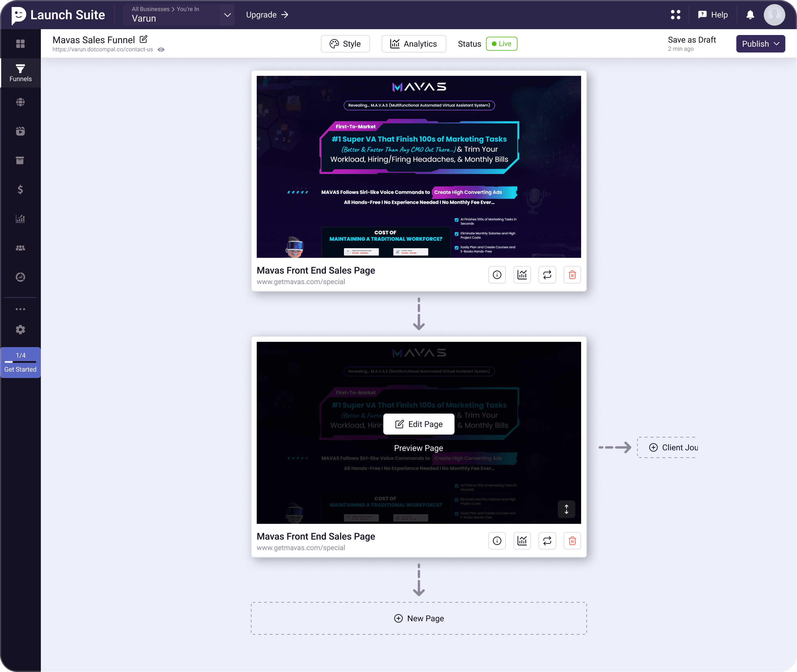Click the Edit Page button
Viewport: 797px width, 672px height.
tap(419, 424)
